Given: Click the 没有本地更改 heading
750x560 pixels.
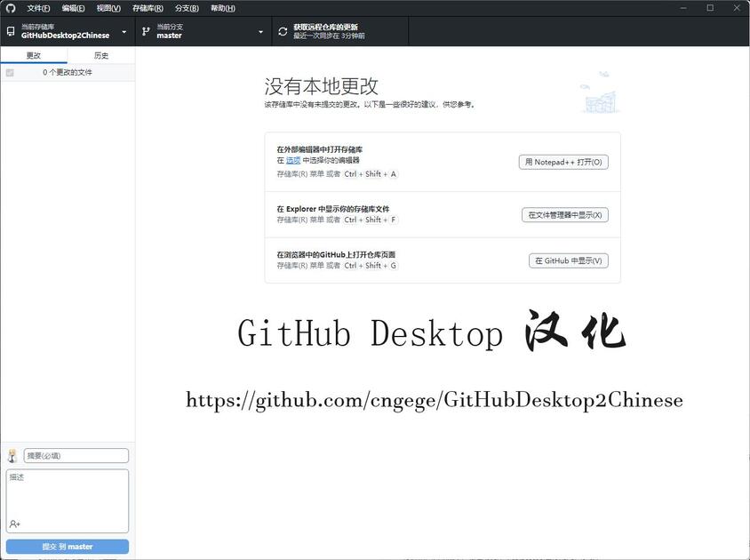Looking at the screenshot, I should click(321, 86).
